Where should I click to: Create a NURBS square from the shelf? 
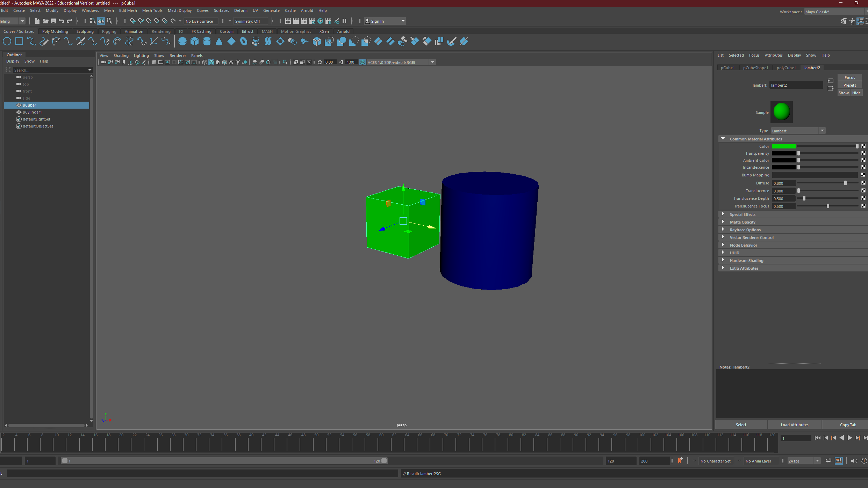pos(19,42)
